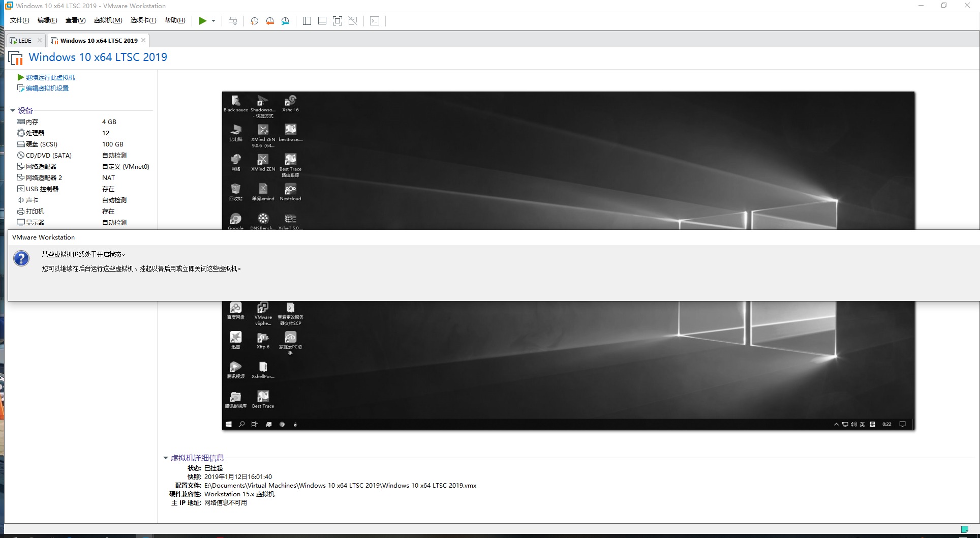Click the console view toolbar icon

point(375,21)
